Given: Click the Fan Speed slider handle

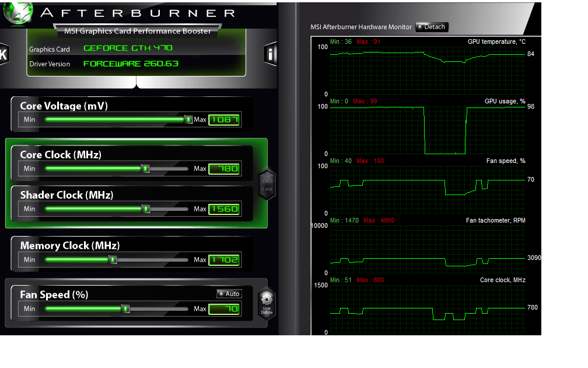Looking at the screenshot, I should (x=125, y=308).
